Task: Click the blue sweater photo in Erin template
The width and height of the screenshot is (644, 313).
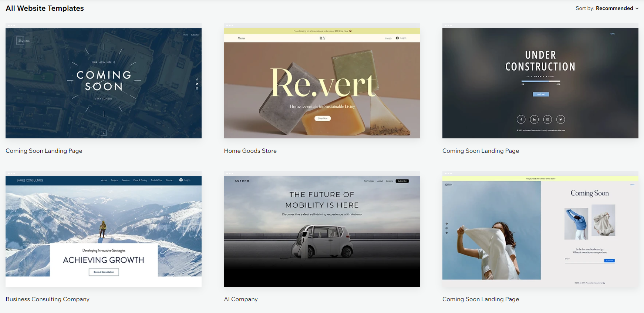Action: [576, 223]
